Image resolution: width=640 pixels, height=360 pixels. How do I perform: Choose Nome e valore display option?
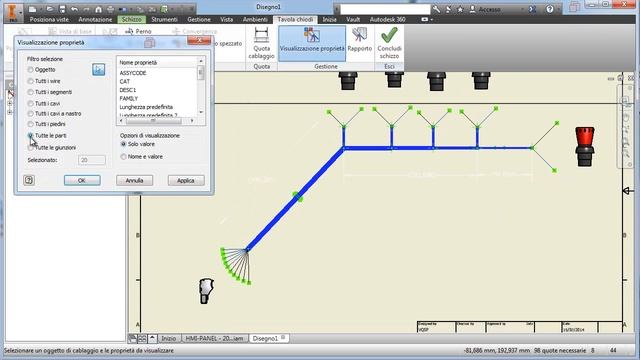(123, 157)
